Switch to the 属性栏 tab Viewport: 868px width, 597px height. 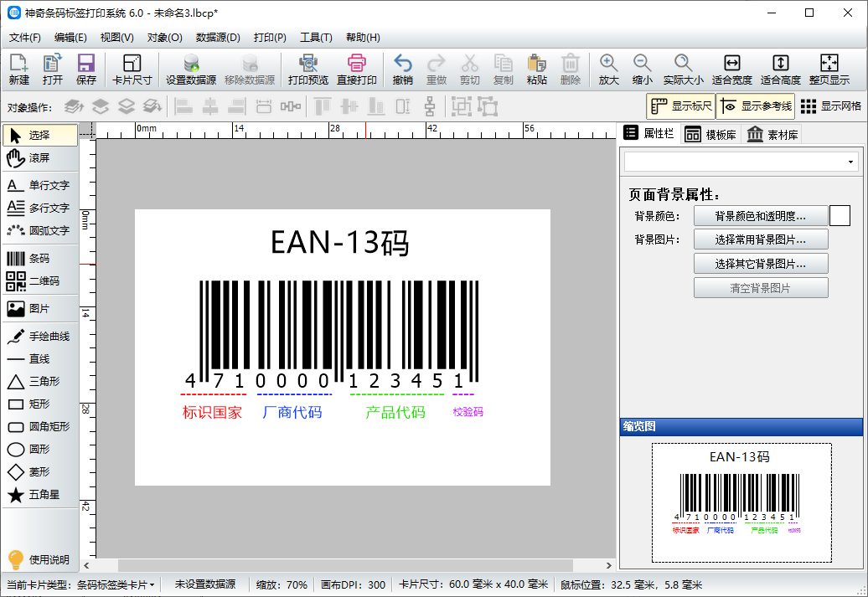[648, 133]
